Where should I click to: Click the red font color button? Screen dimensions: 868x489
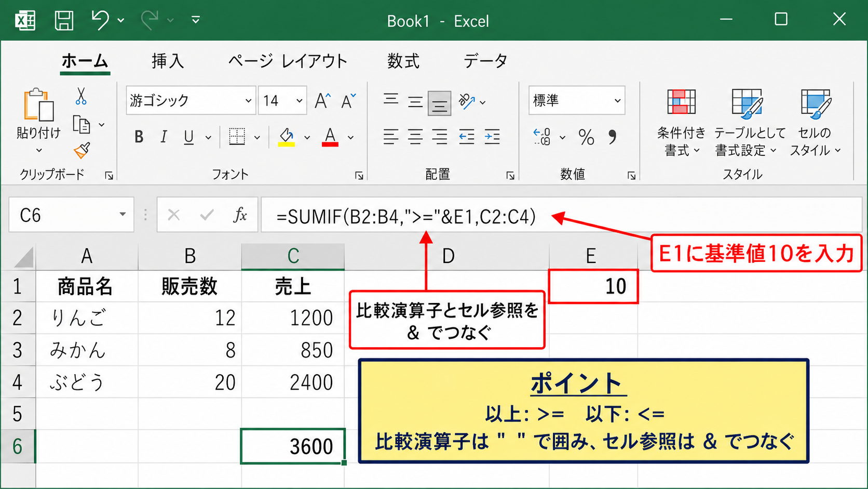[x=330, y=137]
